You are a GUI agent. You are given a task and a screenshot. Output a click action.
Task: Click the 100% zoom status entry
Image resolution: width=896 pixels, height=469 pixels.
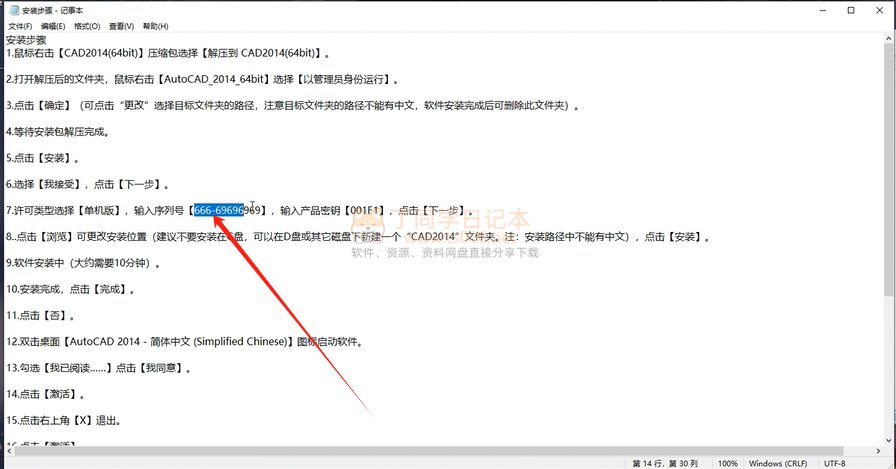[x=727, y=463]
